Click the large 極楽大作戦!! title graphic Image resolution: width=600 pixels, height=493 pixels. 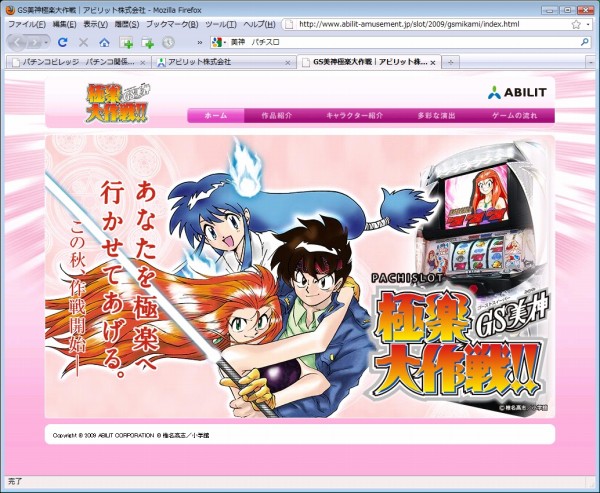(459, 344)
